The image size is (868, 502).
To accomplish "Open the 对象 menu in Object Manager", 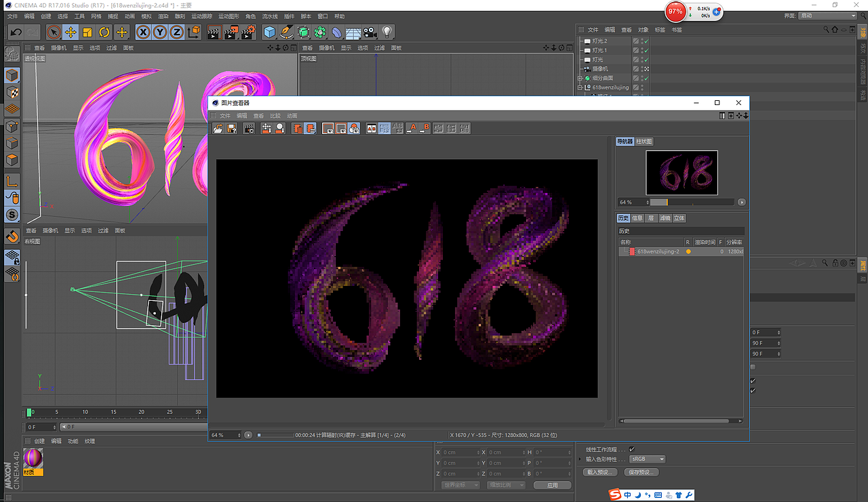I will 643,30.
